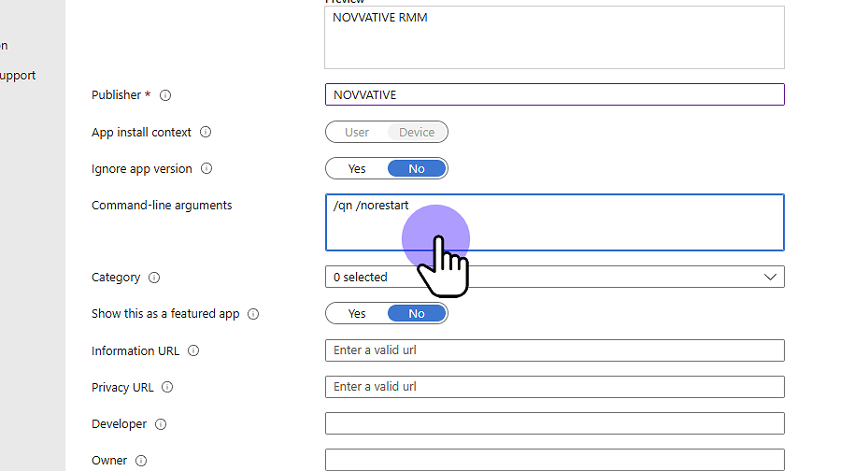The width and height of the screenshot is (868, 471).
Task: Focus the Owner input field
Action: [555, 460]
